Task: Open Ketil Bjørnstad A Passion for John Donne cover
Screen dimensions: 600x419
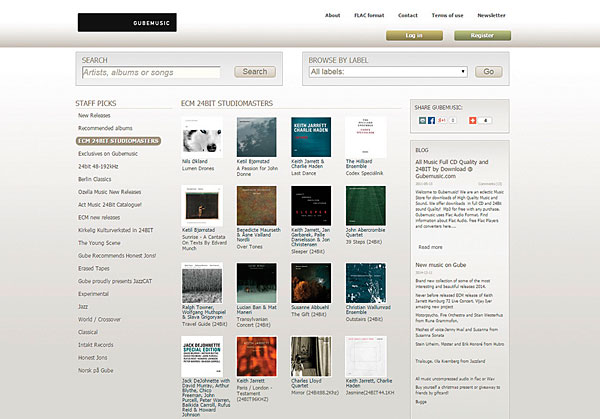Action: (x=256, y=137)
